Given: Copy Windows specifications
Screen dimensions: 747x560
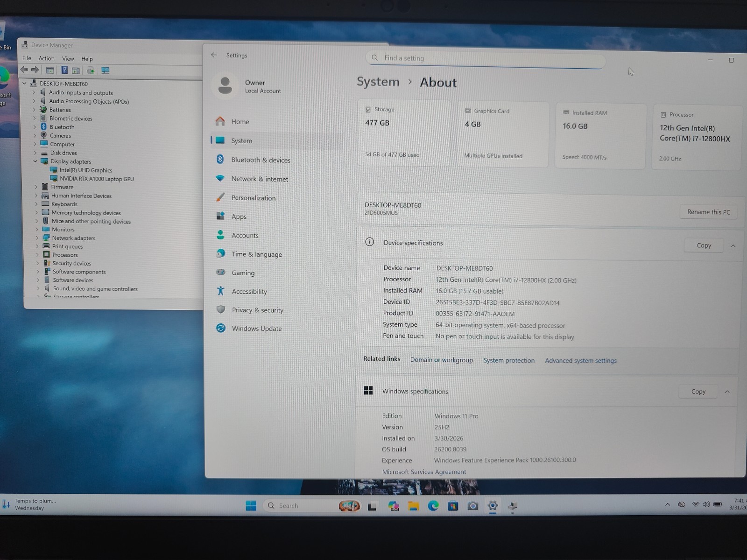Looking at the screenshot, I should point(698,392).
